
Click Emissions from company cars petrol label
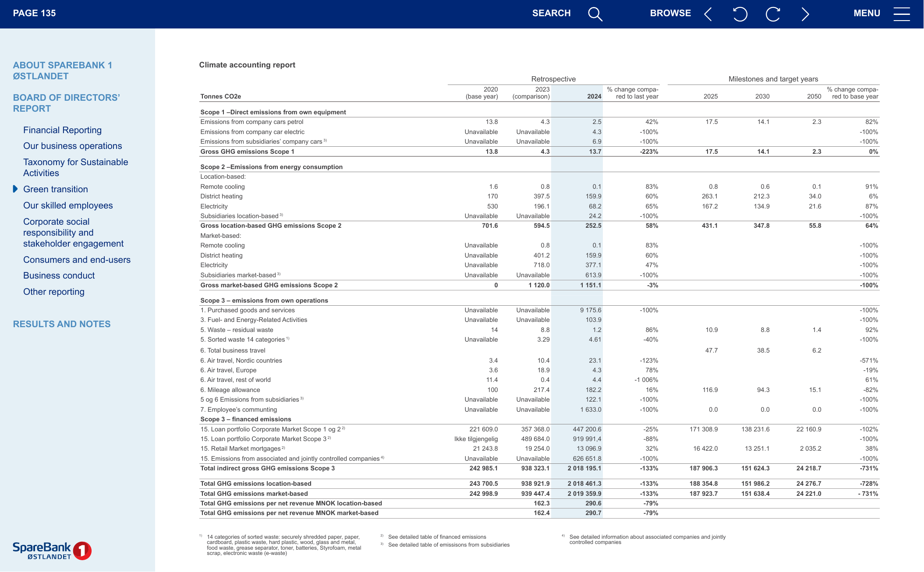coord(252,122)
